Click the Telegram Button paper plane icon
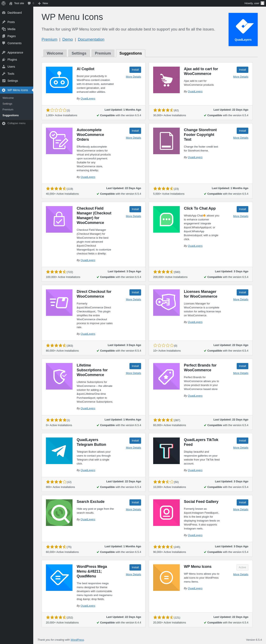Image resolution: width=266 pixels, height=644 pixels. (x=59, y=451)
